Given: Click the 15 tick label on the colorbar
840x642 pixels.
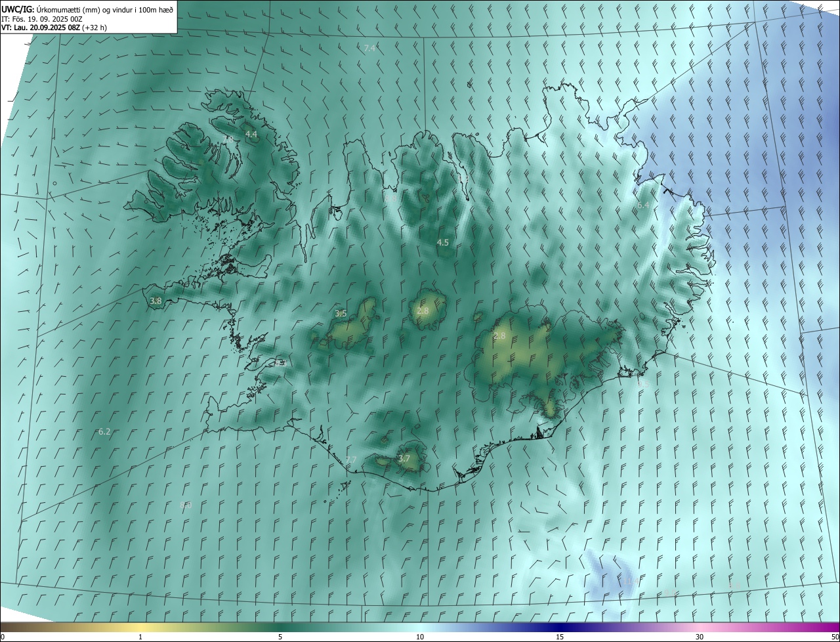Looking at the screenshot, I should point(560,637).
